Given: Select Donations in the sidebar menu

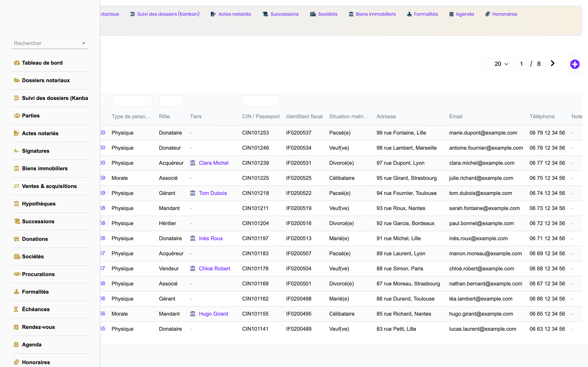Looking at the screenshot, I should tap(50, 239).
